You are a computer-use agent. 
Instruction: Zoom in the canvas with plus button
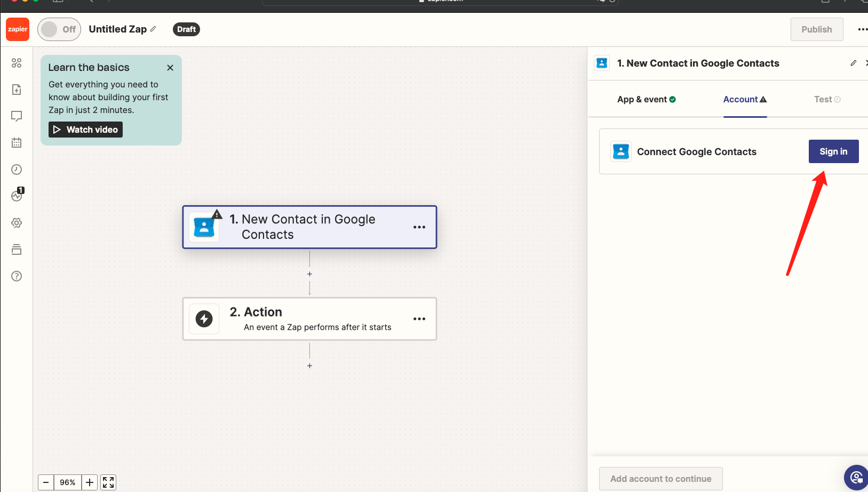click(90, 482)
